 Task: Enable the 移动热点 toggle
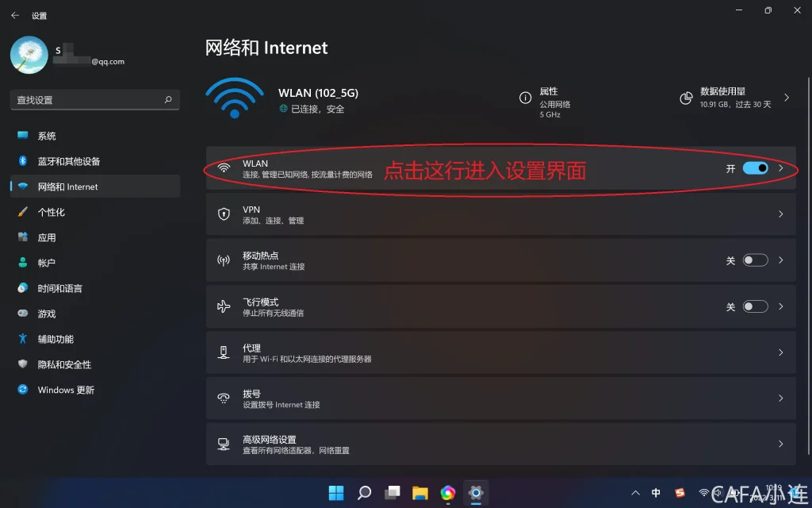pos(755,260)
